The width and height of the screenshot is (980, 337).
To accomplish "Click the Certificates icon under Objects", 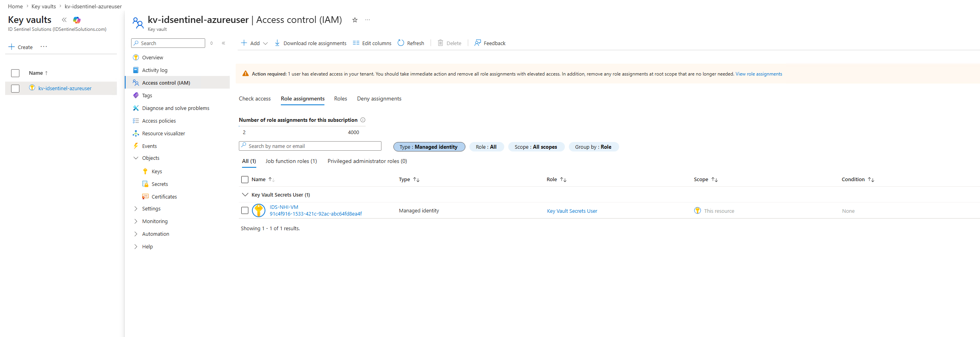I will [145, 197].
